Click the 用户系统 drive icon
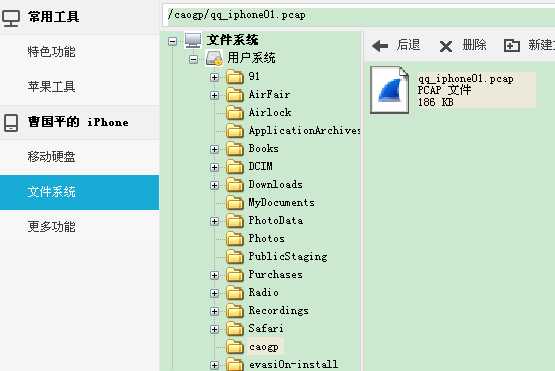This screenshot has width=555, height=371. click(x=214, y=58)
